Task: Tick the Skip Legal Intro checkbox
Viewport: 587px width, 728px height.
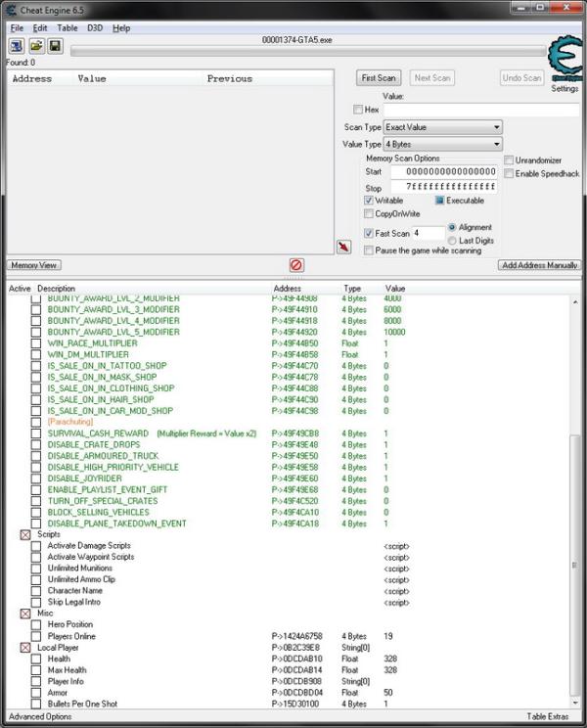Action: coord(36,602)
